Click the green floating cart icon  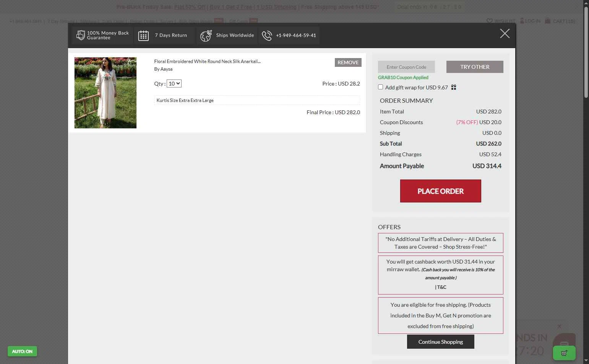[x=564, y=353]
